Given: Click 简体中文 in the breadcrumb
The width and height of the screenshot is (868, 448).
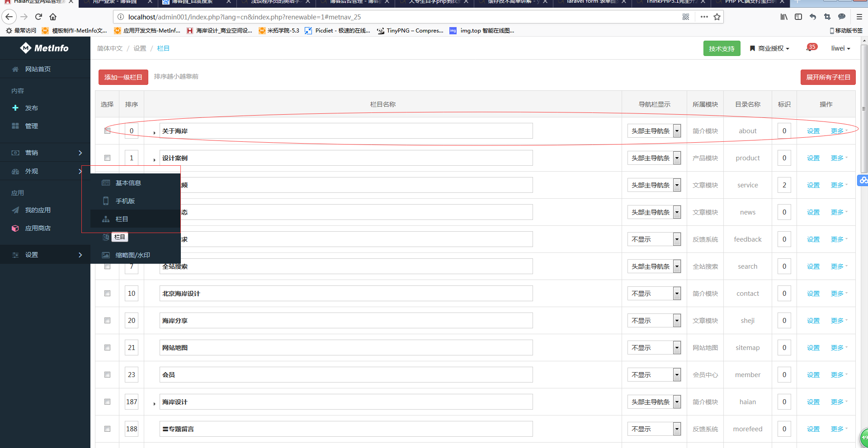Looking at the screenshot, I should tap(110, 48).
